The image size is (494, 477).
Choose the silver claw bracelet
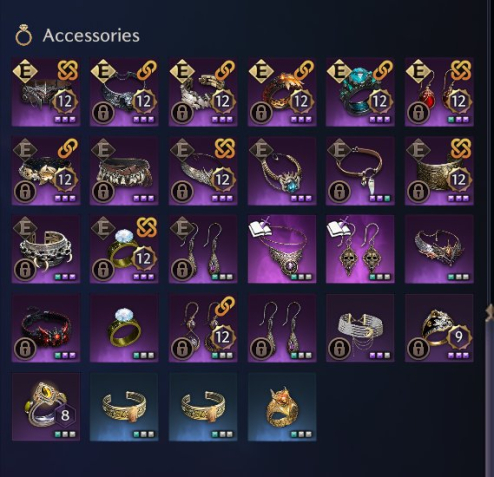(46, 249)
